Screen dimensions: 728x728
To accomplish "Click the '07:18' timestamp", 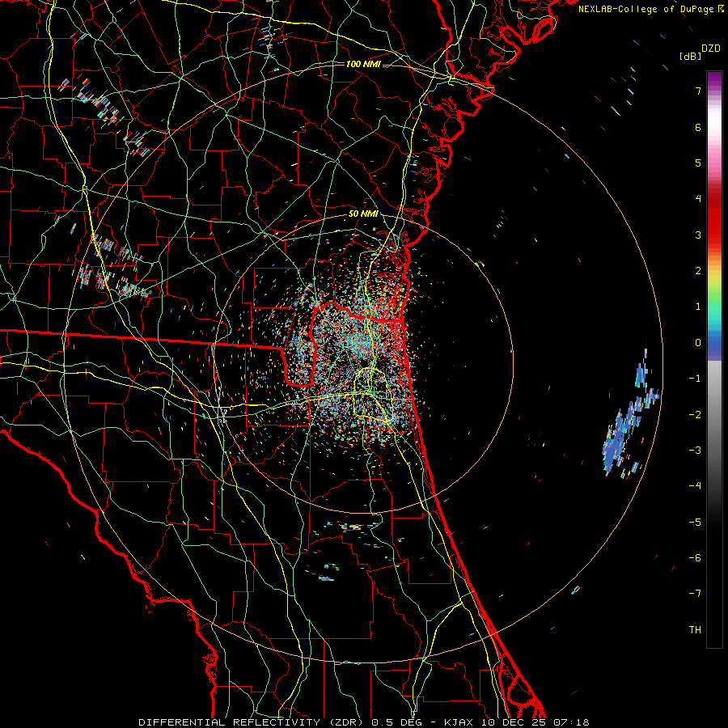I will pos(571,722).
